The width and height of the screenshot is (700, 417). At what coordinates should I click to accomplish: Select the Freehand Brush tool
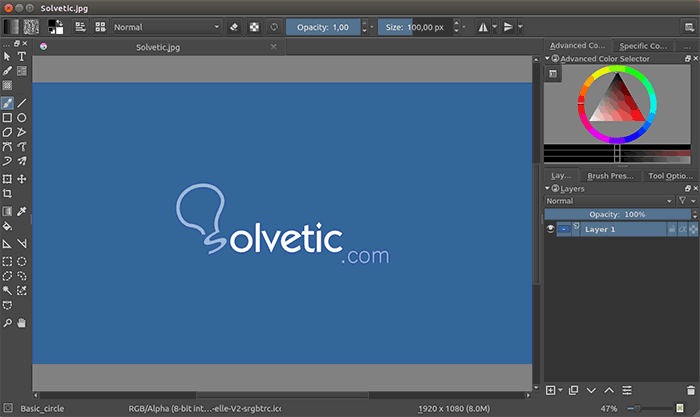(7, 103)
